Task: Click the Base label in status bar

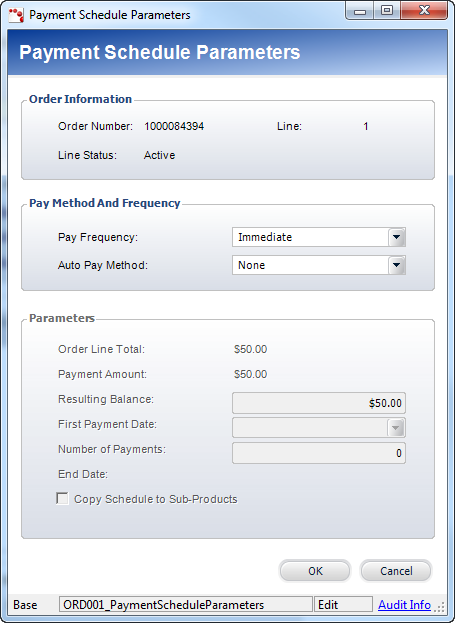Action: (x=25, y=605)
